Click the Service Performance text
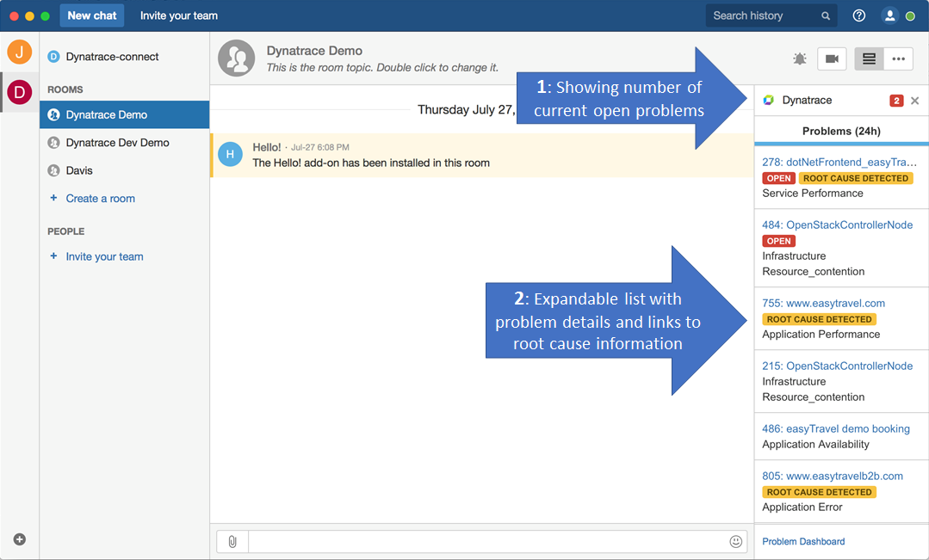The image size is (929, 560). 812,194
